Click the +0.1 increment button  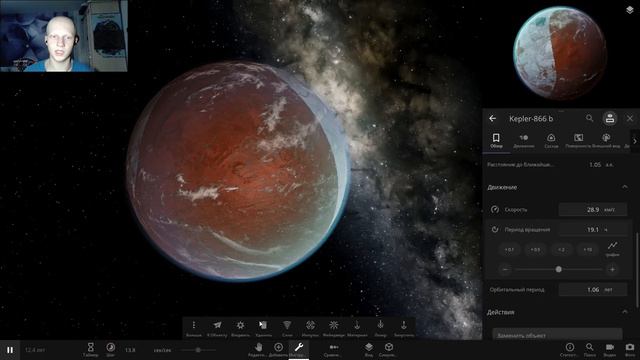click(x=509, y=249)
